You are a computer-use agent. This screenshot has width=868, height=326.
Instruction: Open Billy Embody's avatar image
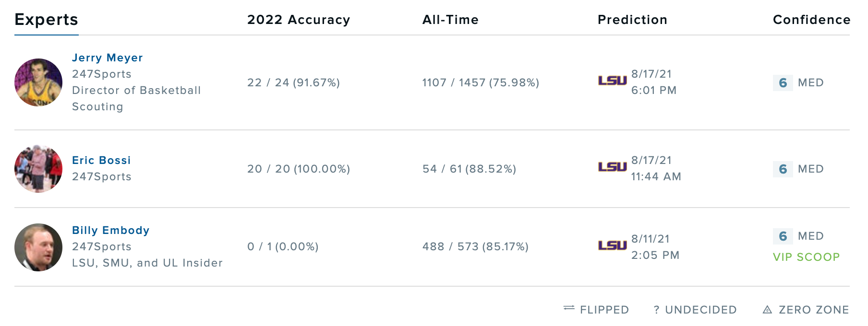click(x=38, y=247)
